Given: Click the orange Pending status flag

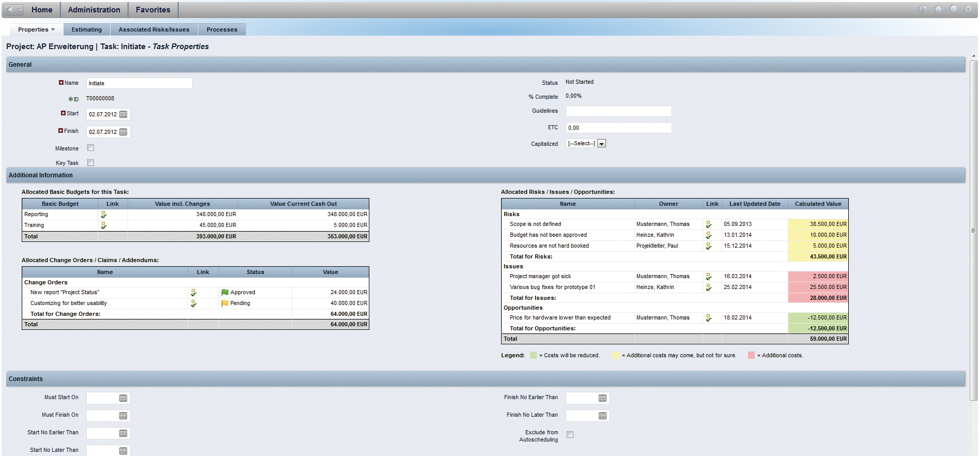Looking at the screenshot, I should (x=225, y=303).
